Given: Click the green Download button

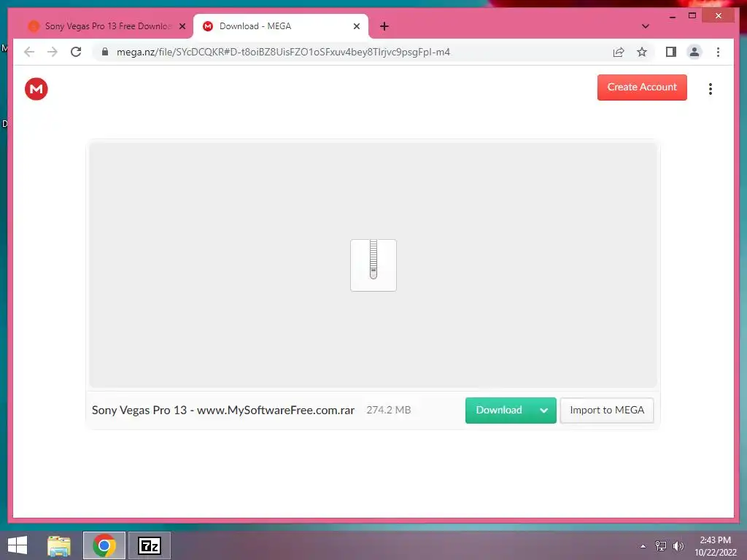Looking at the screenshot, I should (499, 410).
